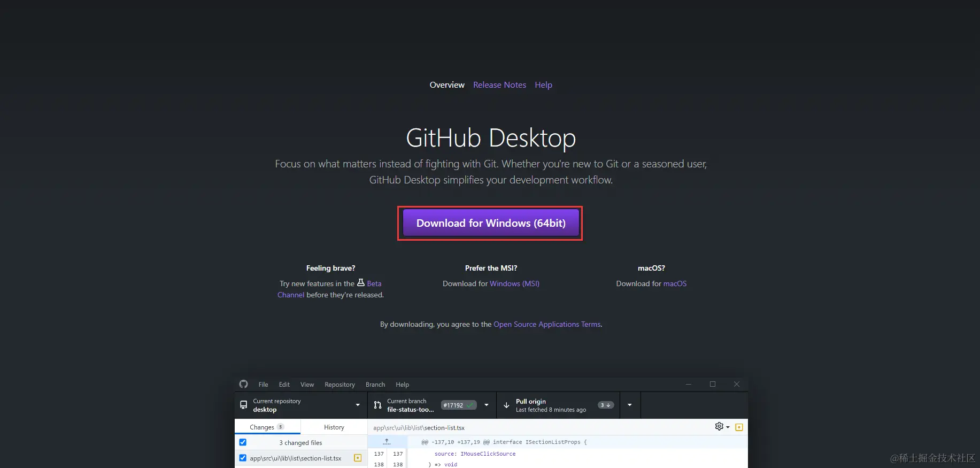Read the Open Source Applications Terms
This screenshot has width=980, height=468.
click(547, 324)
